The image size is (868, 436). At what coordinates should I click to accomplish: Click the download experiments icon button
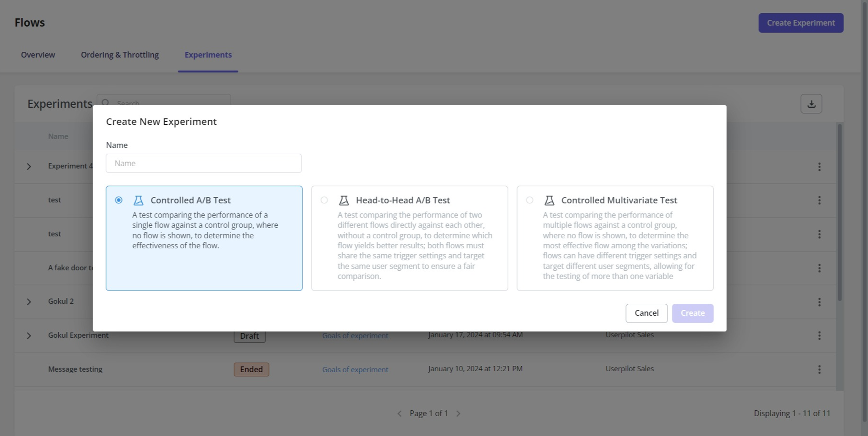[811, 104]
